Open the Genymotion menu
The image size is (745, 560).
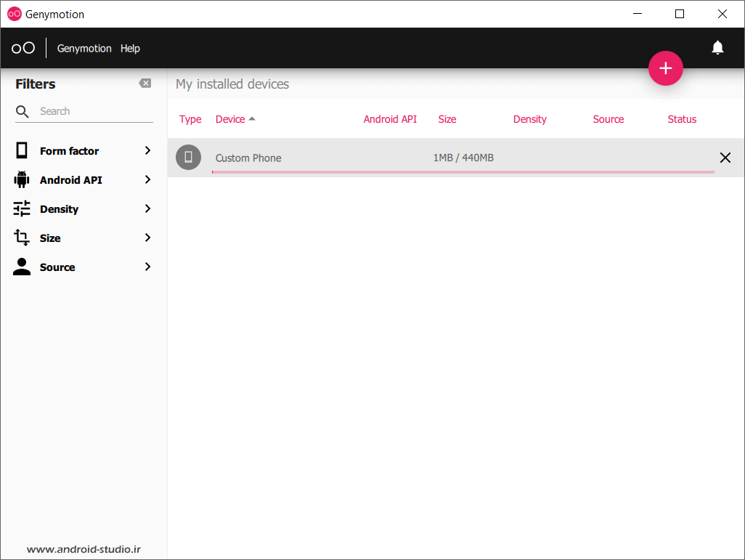click(x=84, y=48)
